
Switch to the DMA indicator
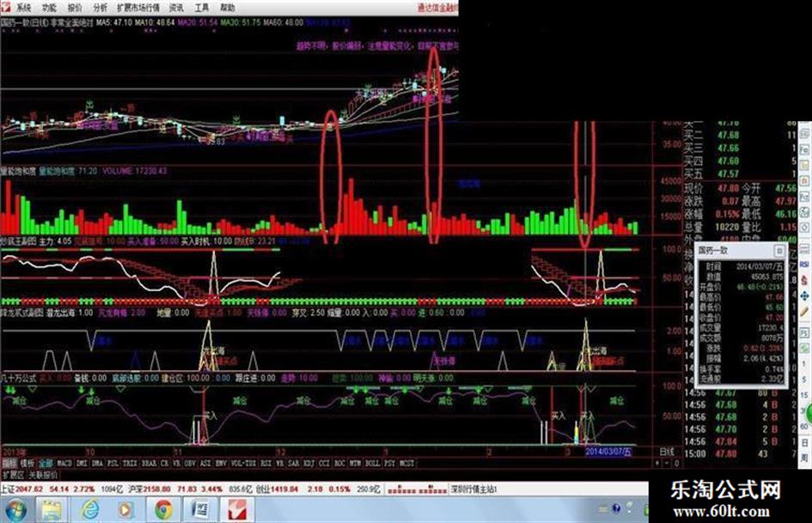pos(97,464)
